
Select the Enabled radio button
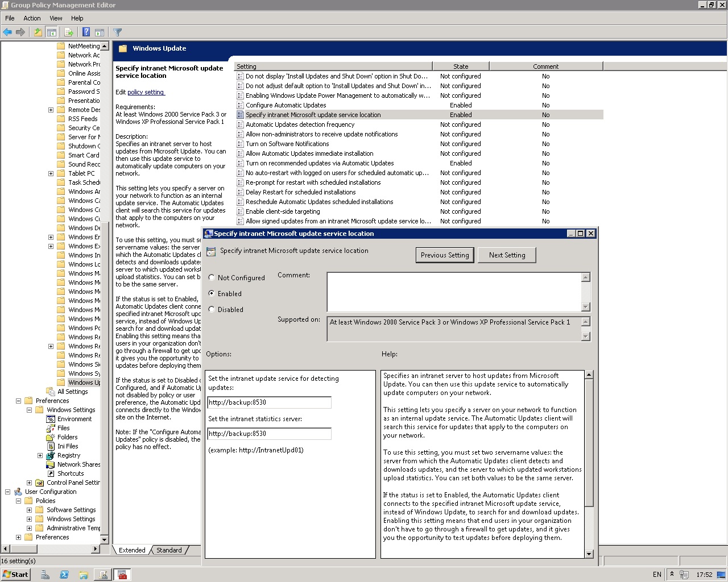(212, 294)
